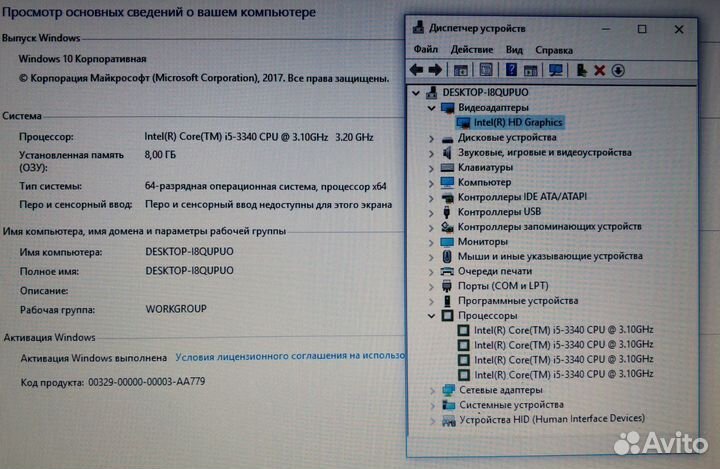Select the Программные устройства tree item
The height and width of the screenshot is (469, 720).
(518, 301)
